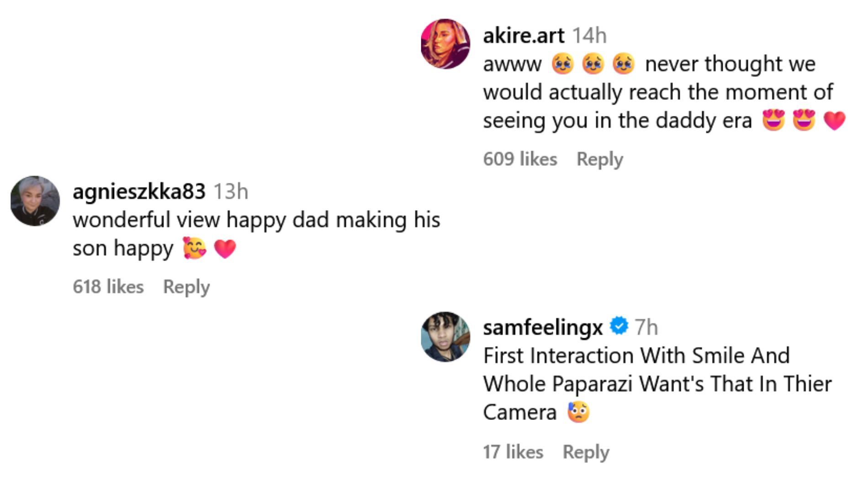Click the 'wonderful view happy dad' comment text

point(256,220)
